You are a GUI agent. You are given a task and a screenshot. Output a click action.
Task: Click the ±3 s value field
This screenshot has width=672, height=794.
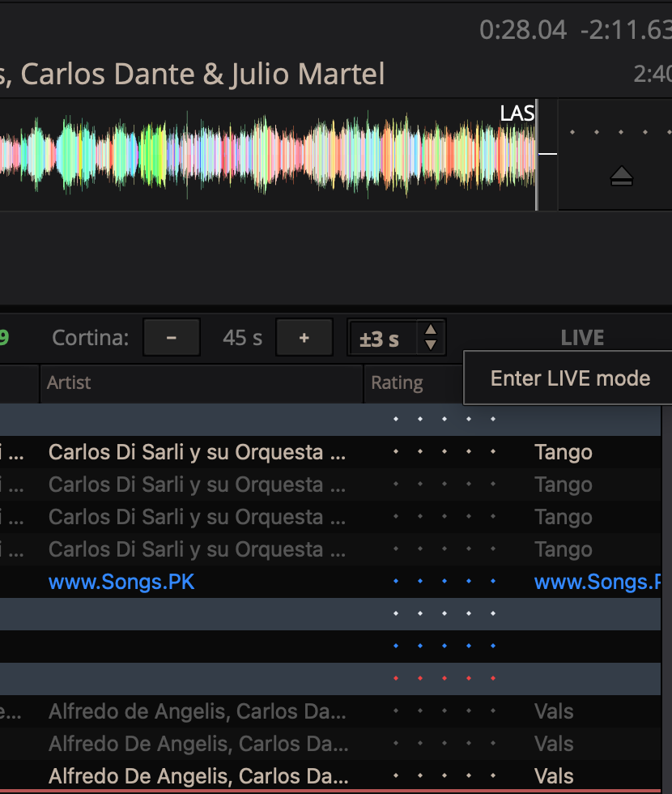point(382,338)
